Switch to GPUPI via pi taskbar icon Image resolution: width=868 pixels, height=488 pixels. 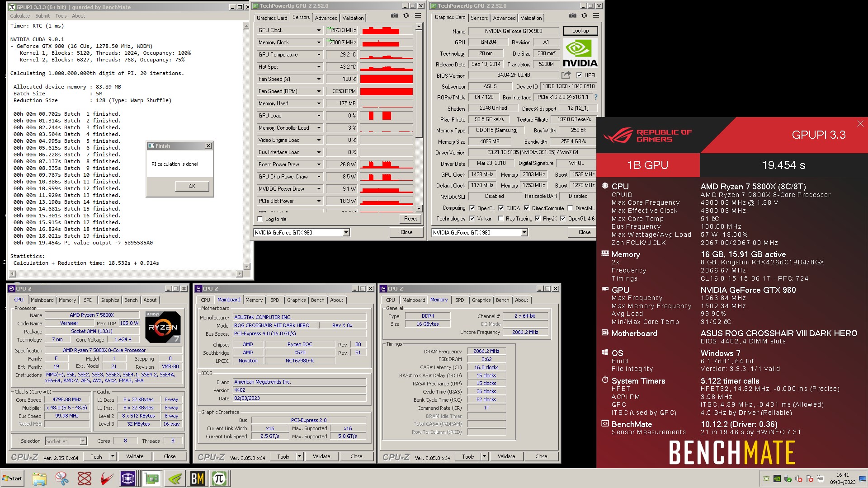click(x=220, y=479)
